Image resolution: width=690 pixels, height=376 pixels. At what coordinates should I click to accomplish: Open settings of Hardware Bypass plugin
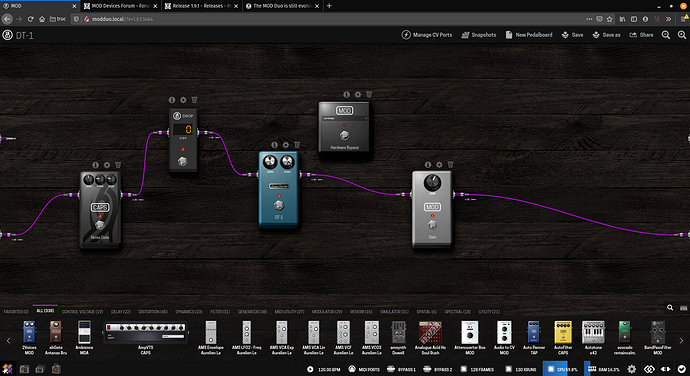pyautogui.click(x=358, y=94)
